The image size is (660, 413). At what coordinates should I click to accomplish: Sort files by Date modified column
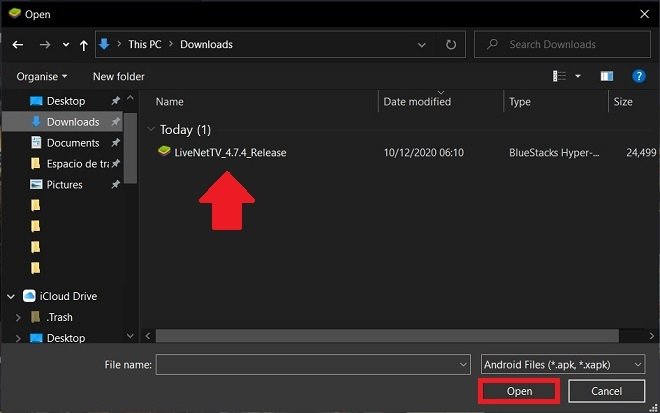coord(417,102)
